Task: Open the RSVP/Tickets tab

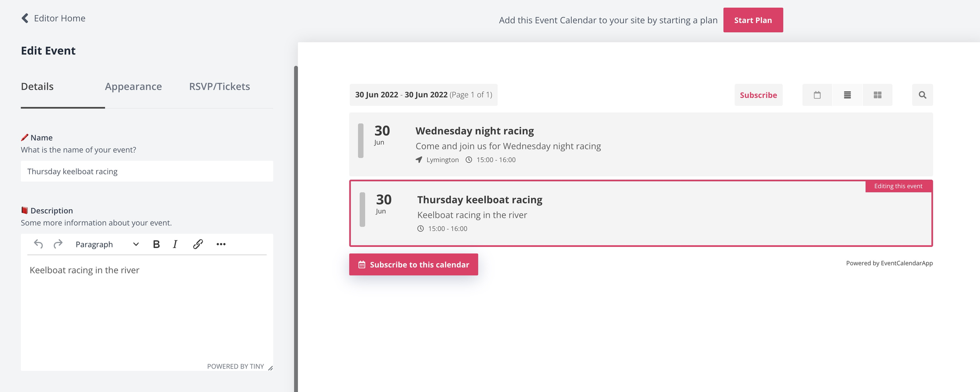Action: [220, 87]
